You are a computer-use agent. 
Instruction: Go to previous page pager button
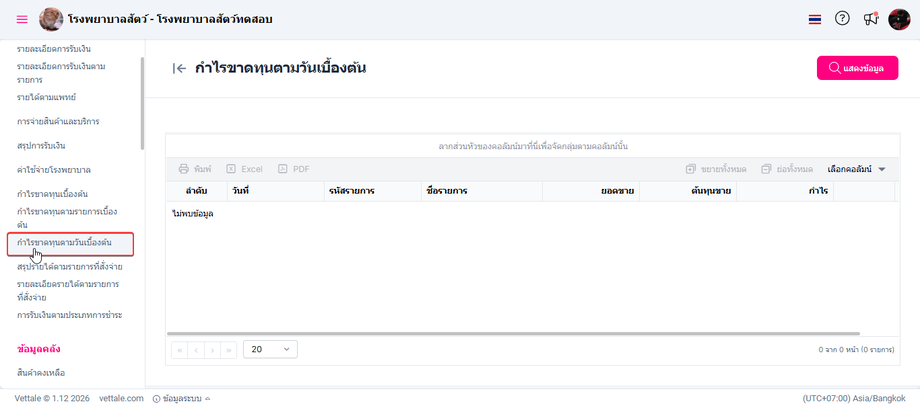pos(196,350)
